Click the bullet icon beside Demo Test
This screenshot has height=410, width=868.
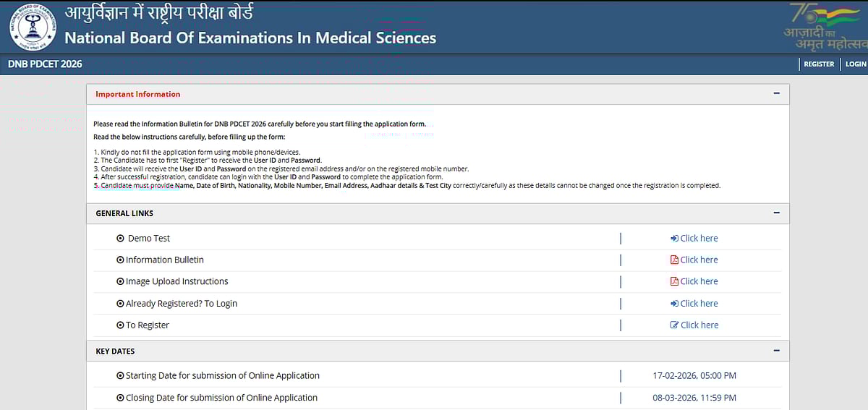point(120,239)
